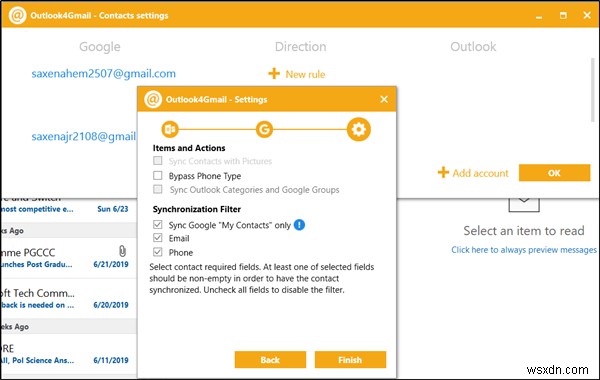Click the Google step icon in the wizard
600x380 pixels.
(264, 129)
